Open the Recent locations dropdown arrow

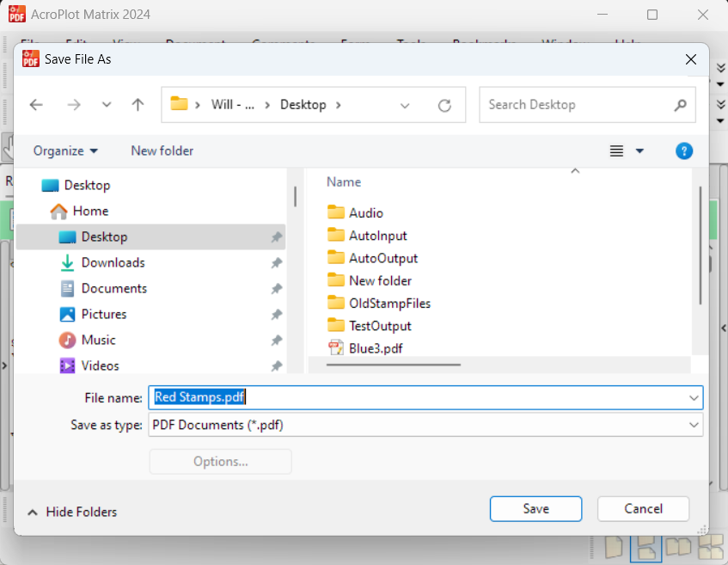pos(107,105)
